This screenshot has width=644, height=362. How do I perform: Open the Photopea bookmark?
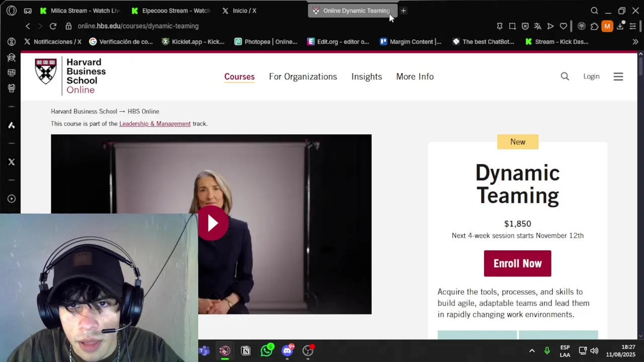(x=266, y=42)
